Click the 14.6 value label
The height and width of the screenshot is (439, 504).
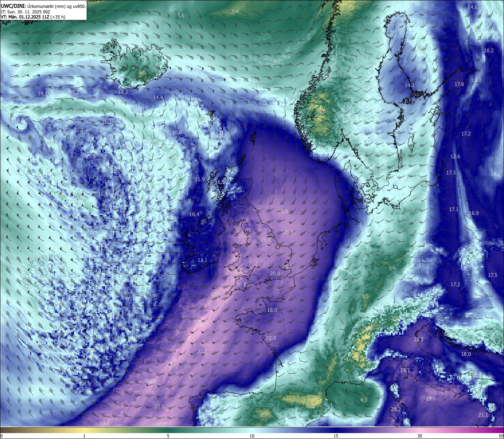pyautogui.click(x=472, y=7)
